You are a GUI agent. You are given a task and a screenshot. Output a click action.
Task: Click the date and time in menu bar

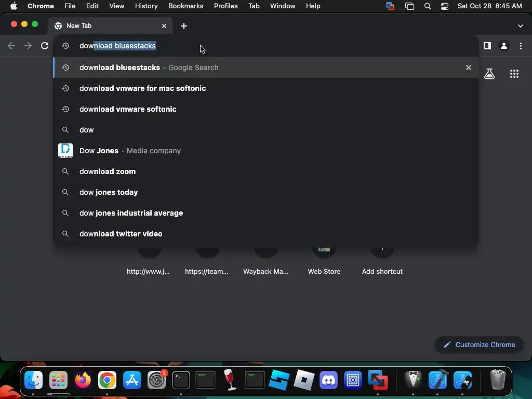489,6
